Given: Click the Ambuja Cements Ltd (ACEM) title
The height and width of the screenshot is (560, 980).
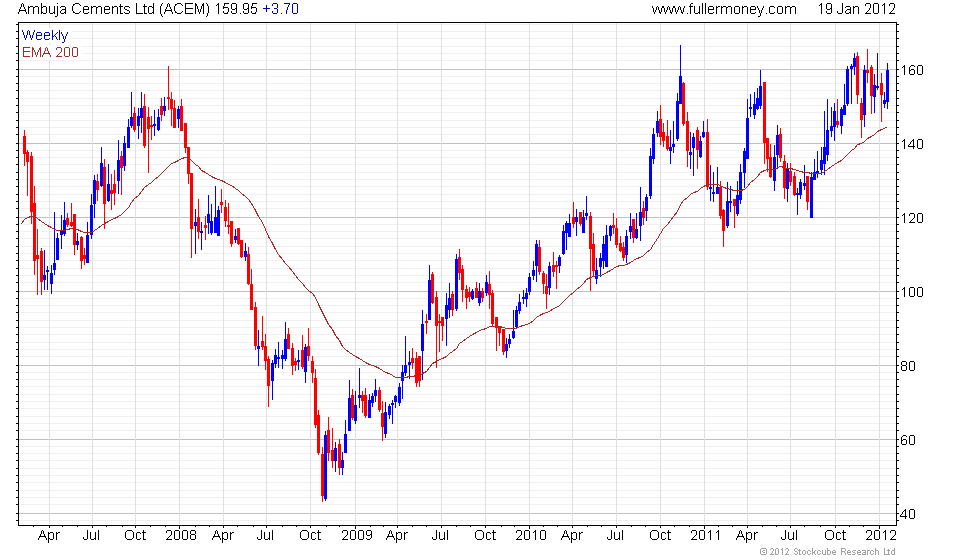Looking at the screenshot, I should coord(114,9).
